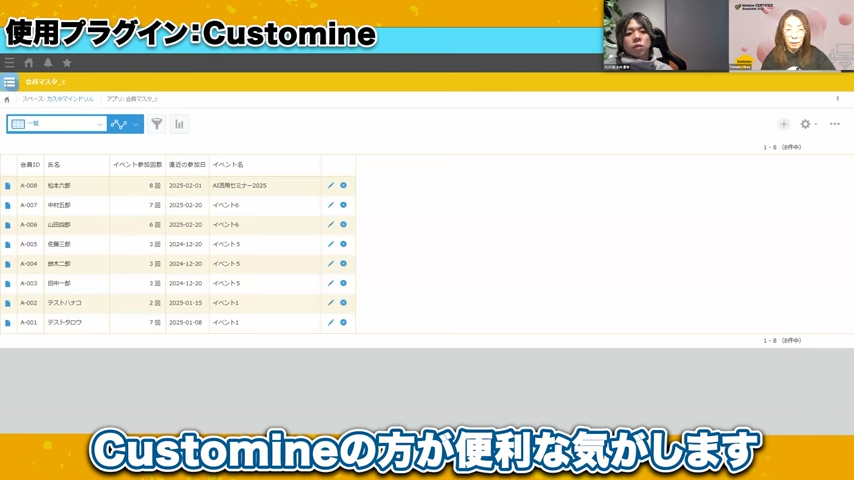854x480 pixels.
Task: Edit the A-005 record with pencil icon
Action: [331, 244]
